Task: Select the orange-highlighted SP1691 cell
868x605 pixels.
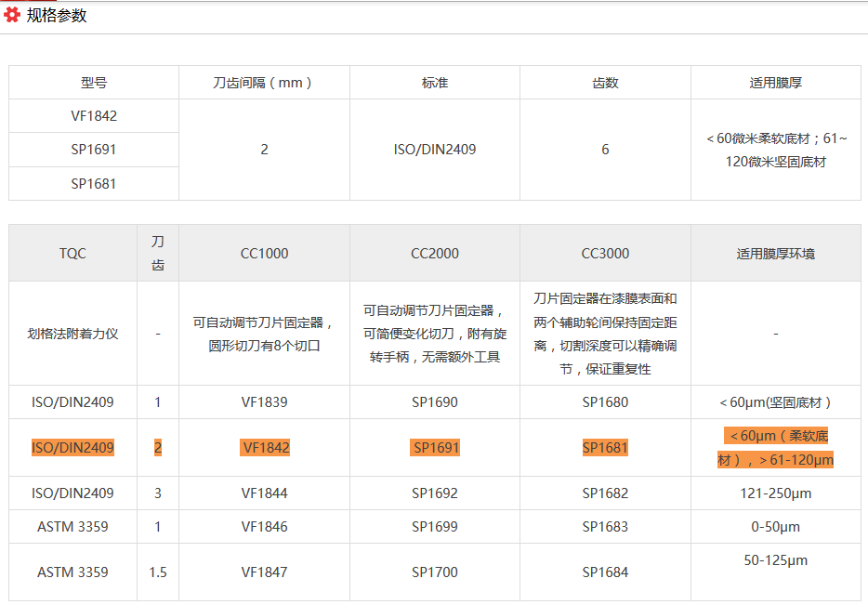Action: (x=435, y=448)
